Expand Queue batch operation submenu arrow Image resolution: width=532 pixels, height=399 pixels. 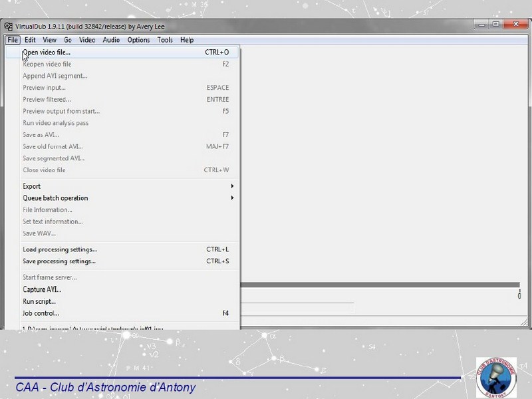232,198
